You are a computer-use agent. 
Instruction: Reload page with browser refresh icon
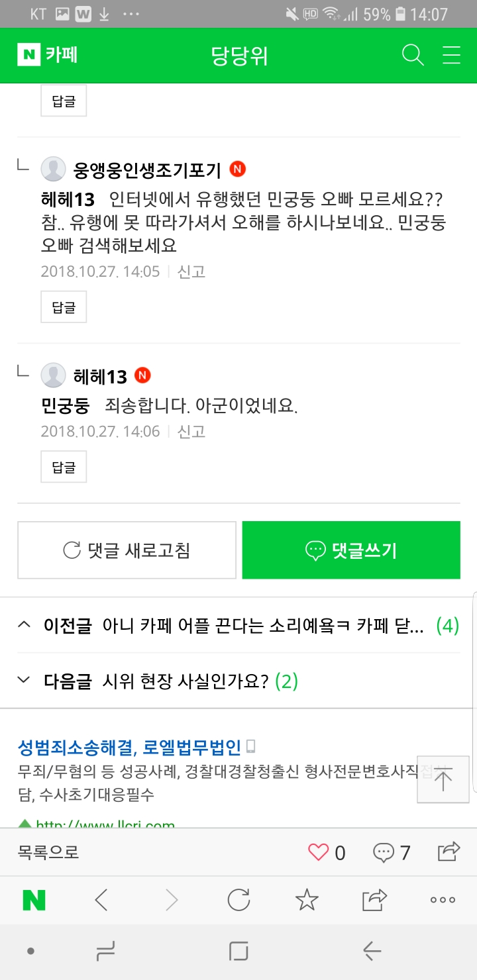point(238,900)
